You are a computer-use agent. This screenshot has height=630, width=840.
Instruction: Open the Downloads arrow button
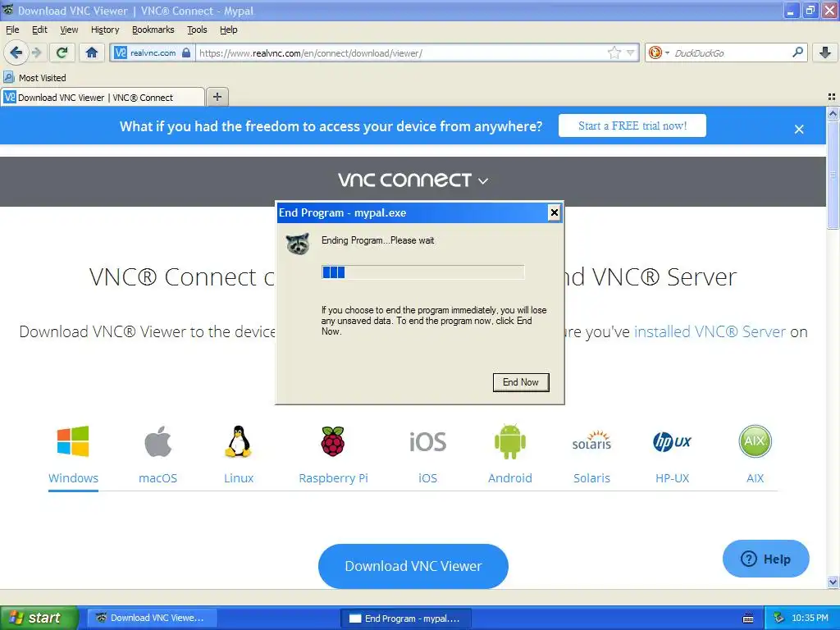click(x=825, y=52)
